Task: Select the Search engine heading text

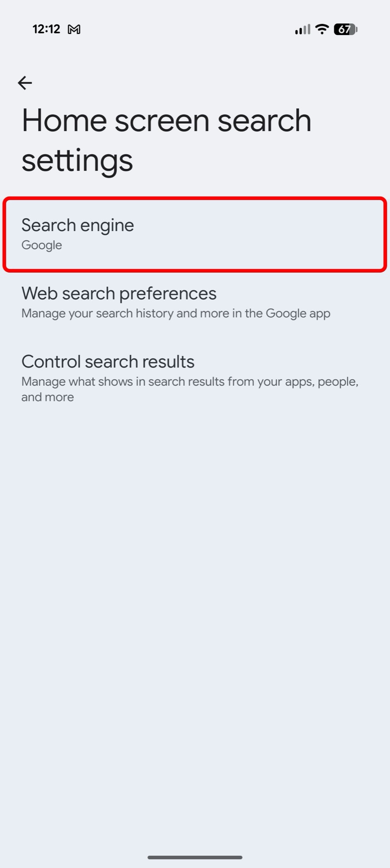Action: pyautogui.click(x=78, y=225)
